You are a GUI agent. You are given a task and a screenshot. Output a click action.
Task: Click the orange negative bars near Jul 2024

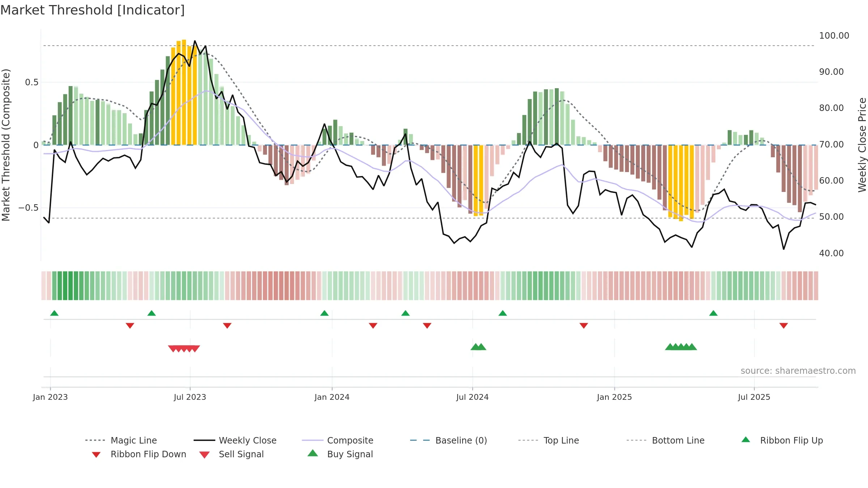(478, 180)
